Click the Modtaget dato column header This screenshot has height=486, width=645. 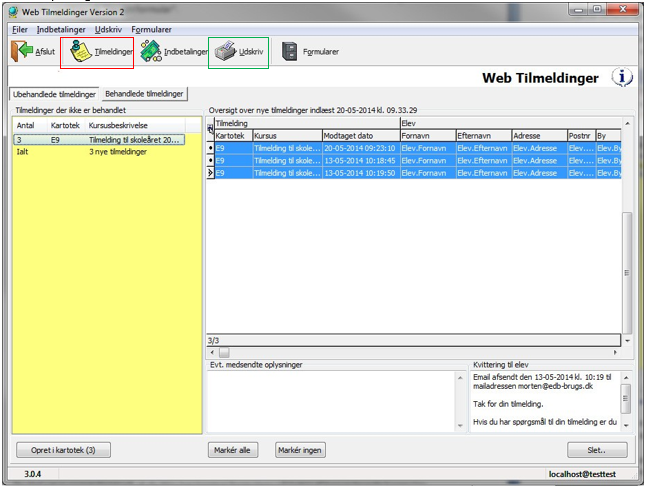(x=361, y=136)
